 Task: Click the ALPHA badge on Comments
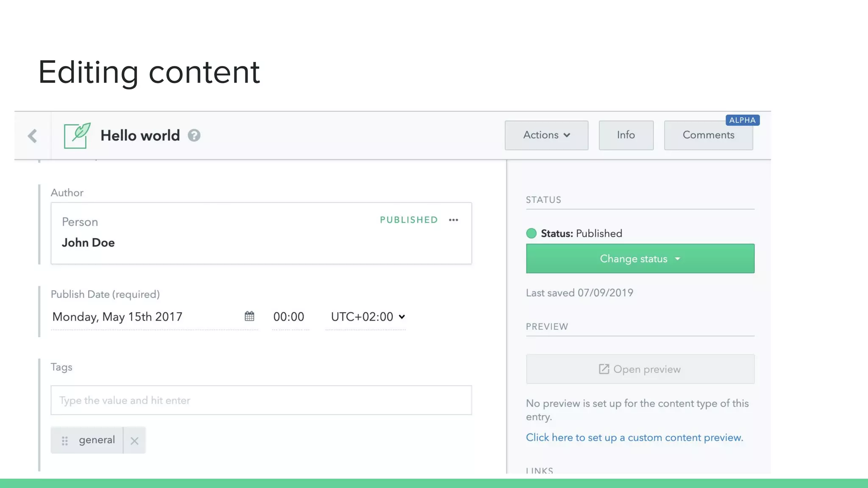coord(742,120)
